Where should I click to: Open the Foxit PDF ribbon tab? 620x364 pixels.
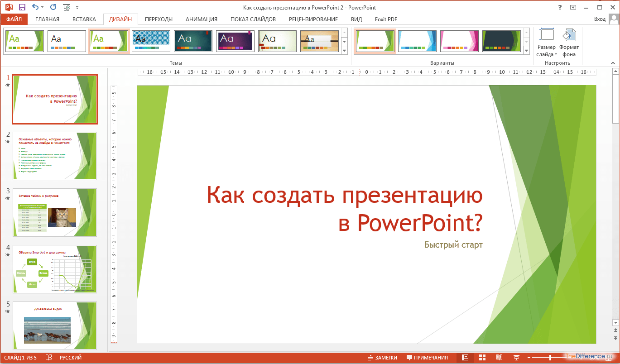click(x=385, y=19)
